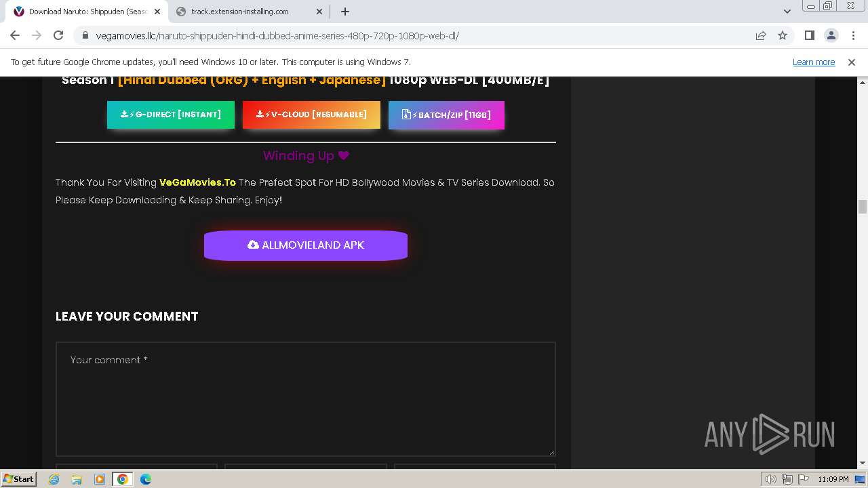Viewport: 868px width, 488px height.
Task: Launch Internet Explorer from the taskbar
Action: [x=54, y=479]
